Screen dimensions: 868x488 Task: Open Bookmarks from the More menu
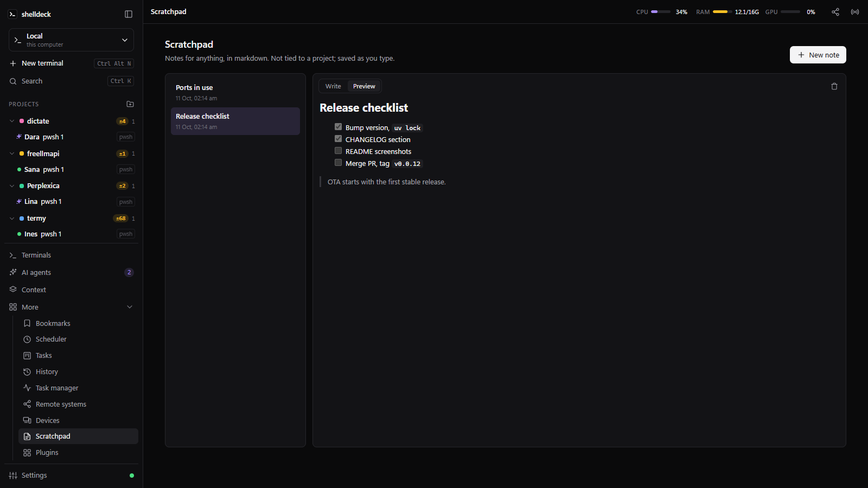[x=78, y=323]
